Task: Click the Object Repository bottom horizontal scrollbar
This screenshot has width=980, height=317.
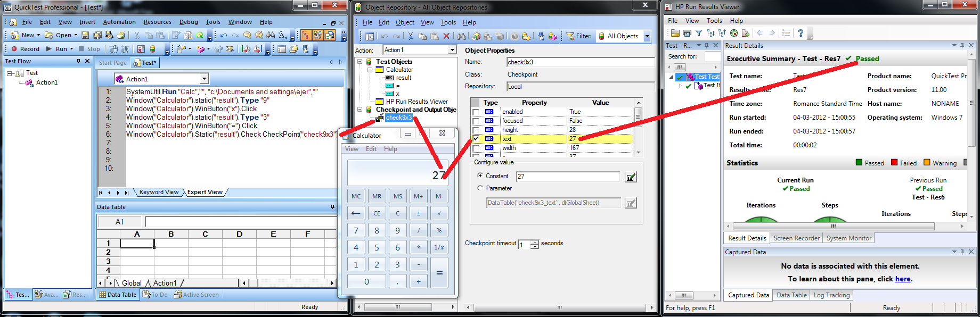Action: coord(560,307)
